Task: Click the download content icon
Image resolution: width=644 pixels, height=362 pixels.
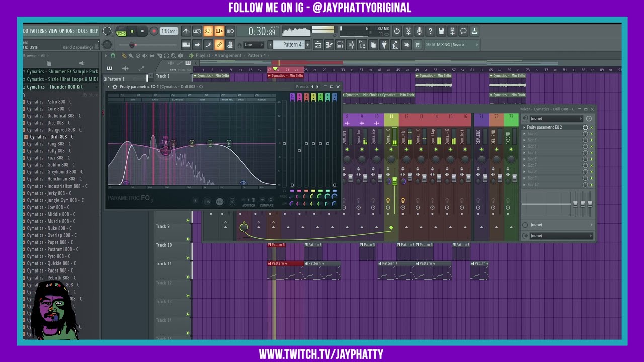Action: [474, 31]
